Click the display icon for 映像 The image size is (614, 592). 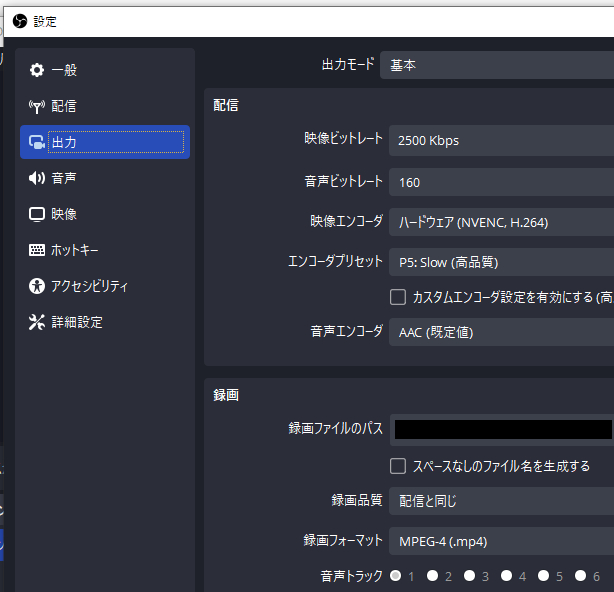coord(37,214)
